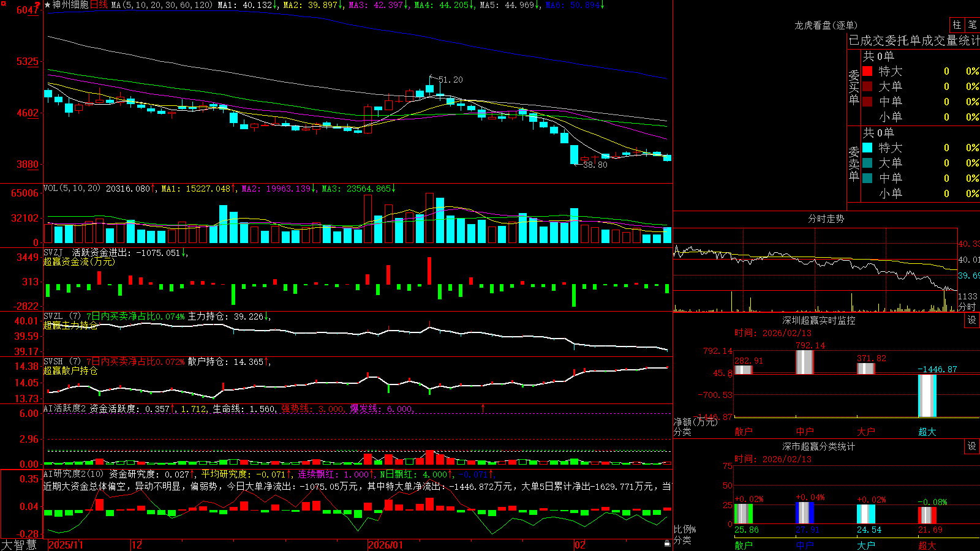Screen dimensions: 980x551
Task: Switch to 笔 (tick) view
Action: [x=972, y=24]
